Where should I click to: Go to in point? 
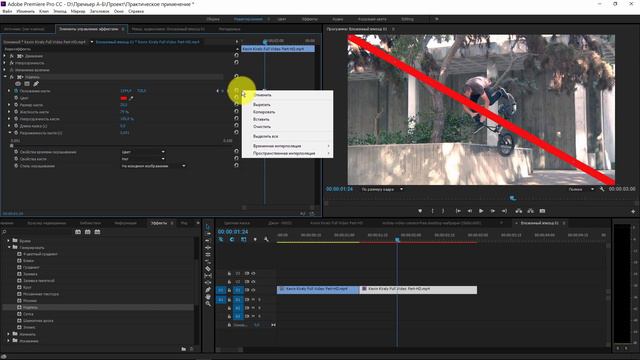coord(458,211)
